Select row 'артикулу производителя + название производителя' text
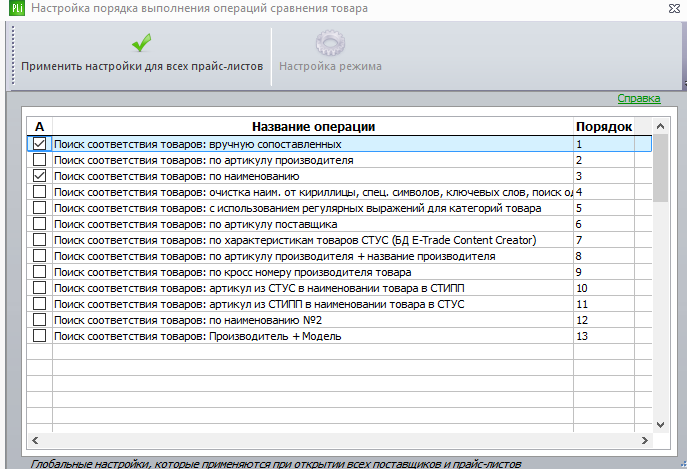Viewport: 687px width, 469px height. 275,256
